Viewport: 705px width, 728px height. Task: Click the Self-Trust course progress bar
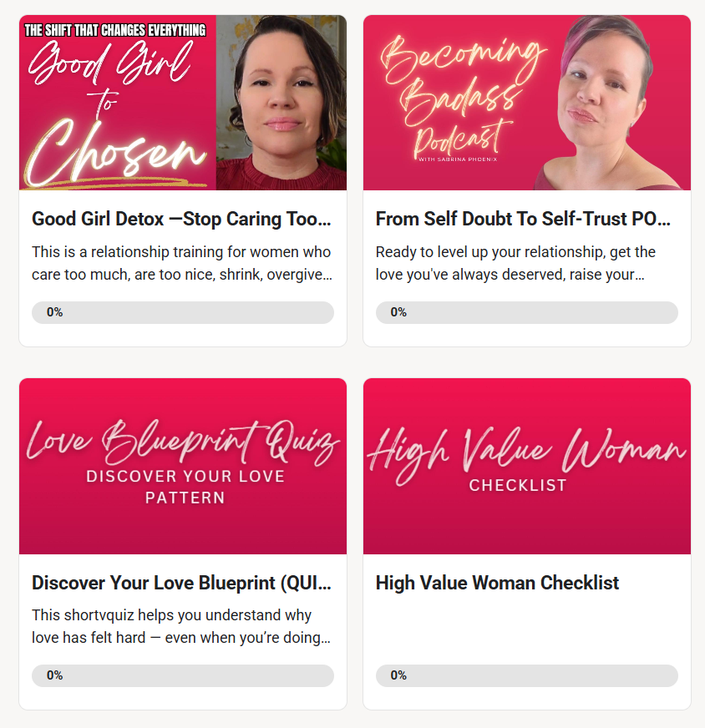tap(526, 312)
